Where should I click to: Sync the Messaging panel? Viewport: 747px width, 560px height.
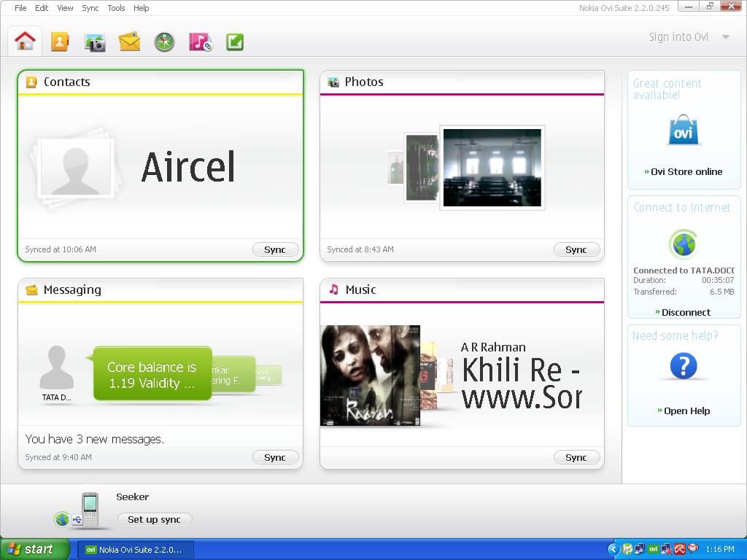275,457
